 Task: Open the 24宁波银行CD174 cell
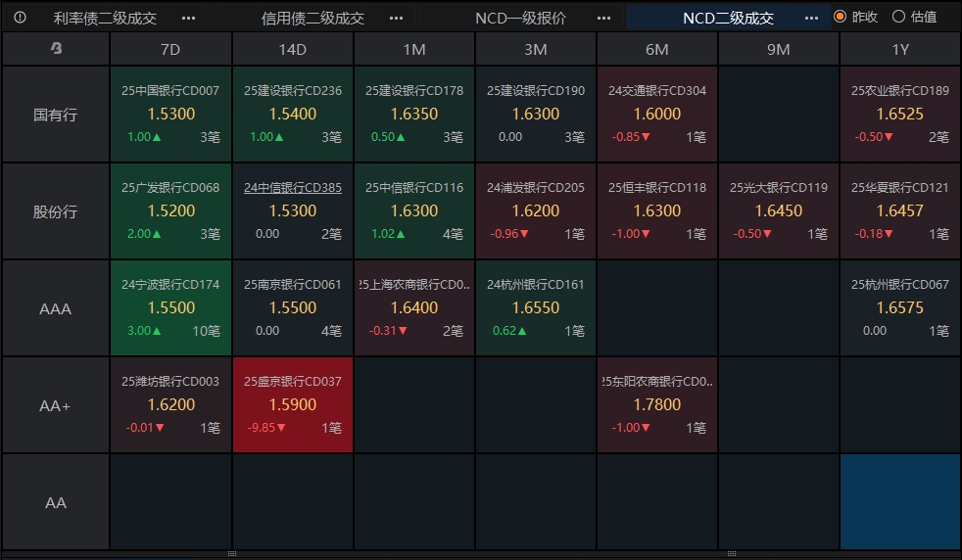tap(170, 308)
